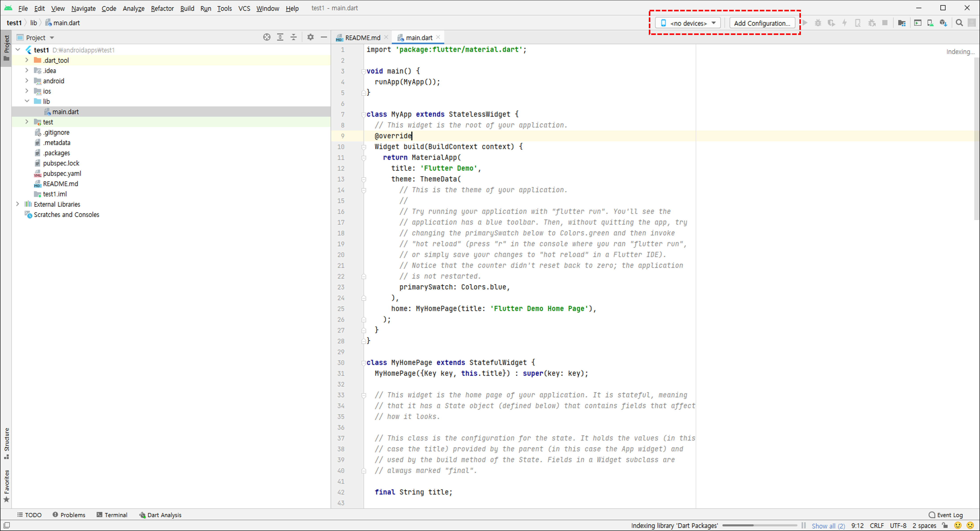Open the AVD Manager icon
This screenshot has width=980, height=531.
pos(930,23)
